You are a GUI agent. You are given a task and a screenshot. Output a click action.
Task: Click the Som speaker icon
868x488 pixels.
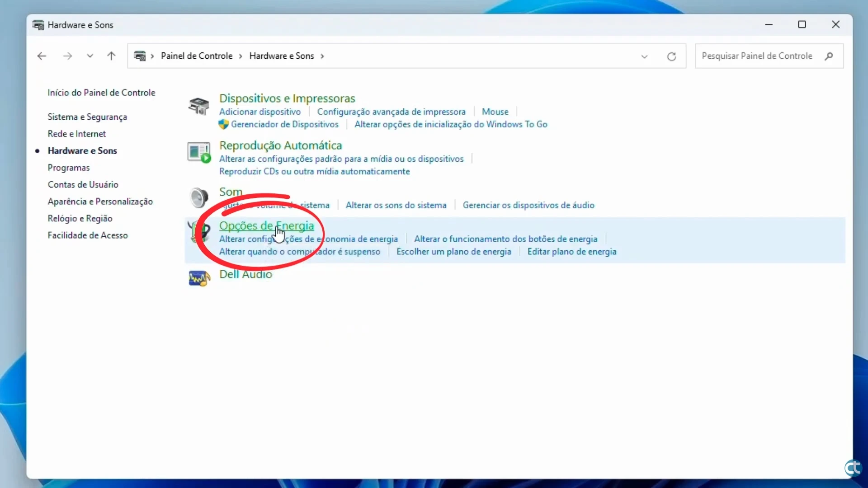[x=198, y=197]
